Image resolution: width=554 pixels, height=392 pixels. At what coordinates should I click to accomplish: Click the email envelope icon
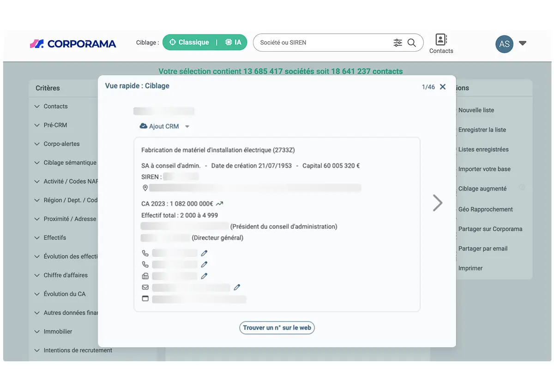click(x=145, y=287)
